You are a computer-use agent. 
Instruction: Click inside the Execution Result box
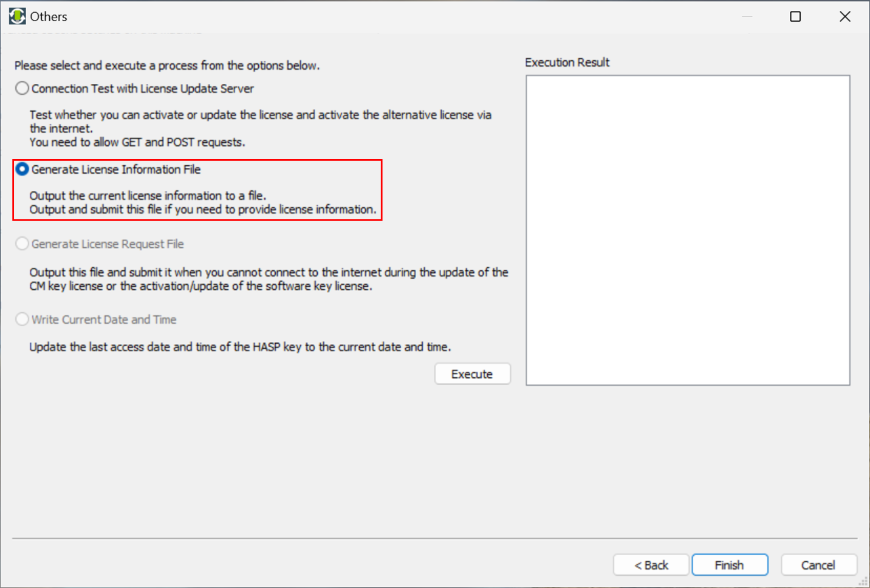[x=688, y=230]
